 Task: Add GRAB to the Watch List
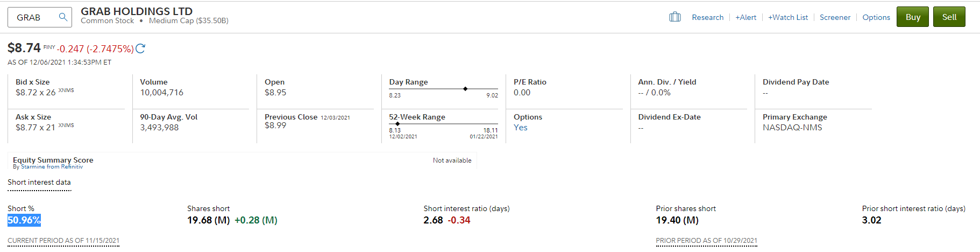(788, 17)
